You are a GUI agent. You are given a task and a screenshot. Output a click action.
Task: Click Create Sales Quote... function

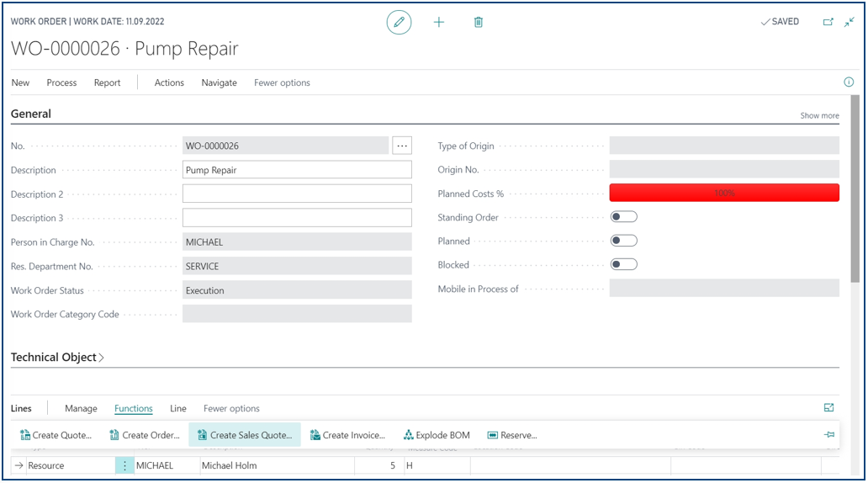(245, 435)
